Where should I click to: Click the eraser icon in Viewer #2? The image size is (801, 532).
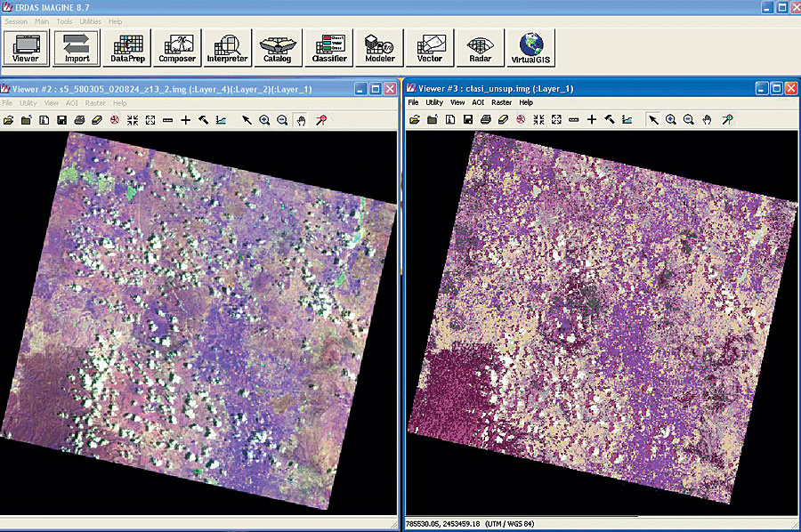point(97,120)
